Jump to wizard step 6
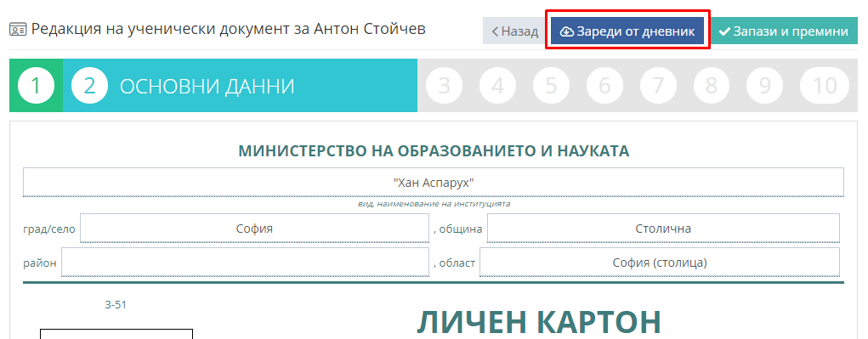The image size is (868, 339). (604, 86)
